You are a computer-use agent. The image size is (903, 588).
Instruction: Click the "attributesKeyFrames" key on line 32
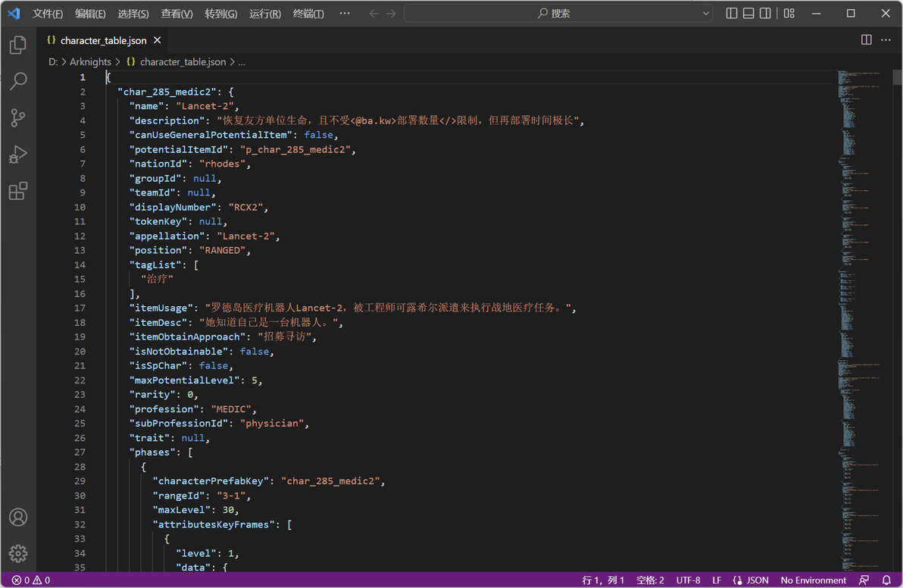tap(214, 524)
